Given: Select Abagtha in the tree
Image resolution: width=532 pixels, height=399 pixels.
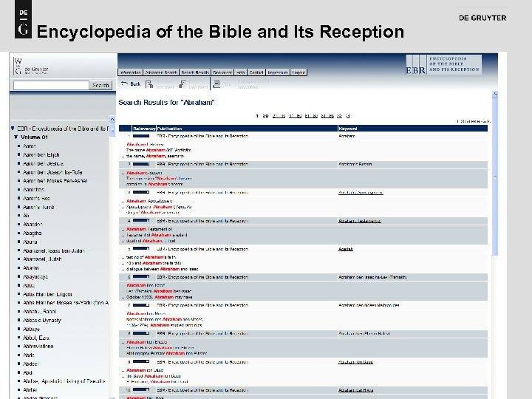Looking at the screenshot, I should point(33,233).
